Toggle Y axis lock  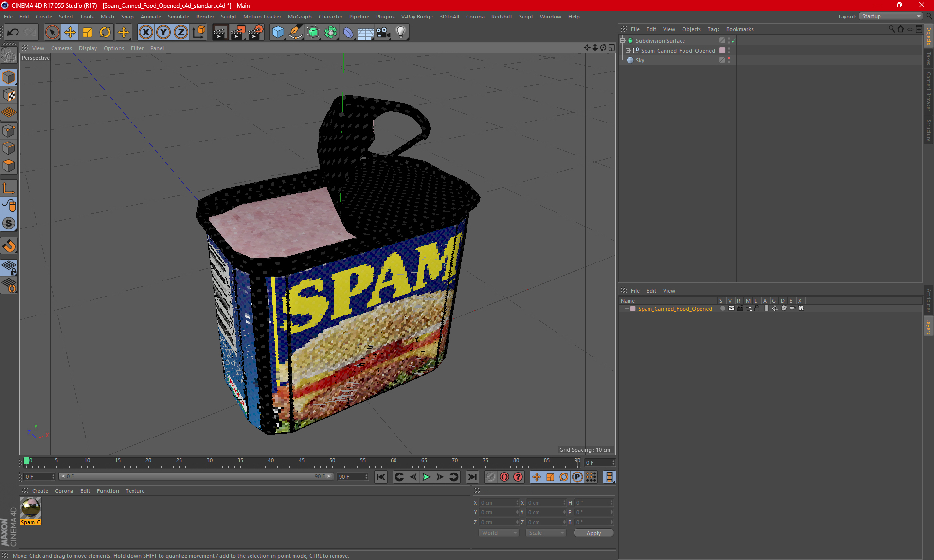(163, 33)
